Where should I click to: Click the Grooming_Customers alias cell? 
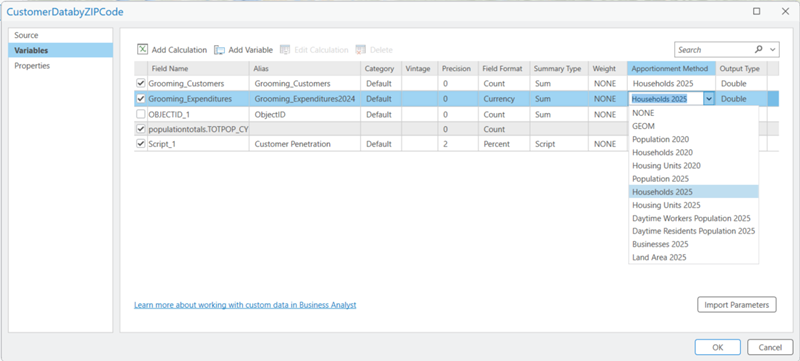tap(305, 83)
